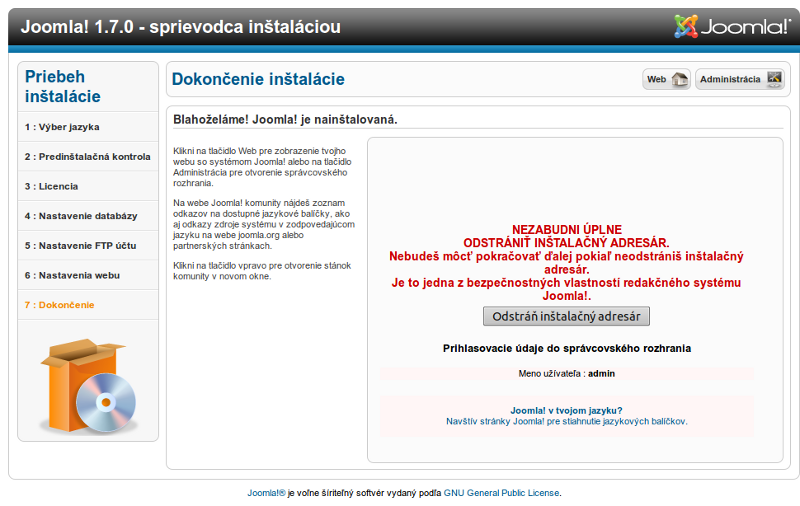Select step 4 : Nastavenie databázy
Image resolution: width=800 pixels, height=506 pixels.
click(88, 216)
